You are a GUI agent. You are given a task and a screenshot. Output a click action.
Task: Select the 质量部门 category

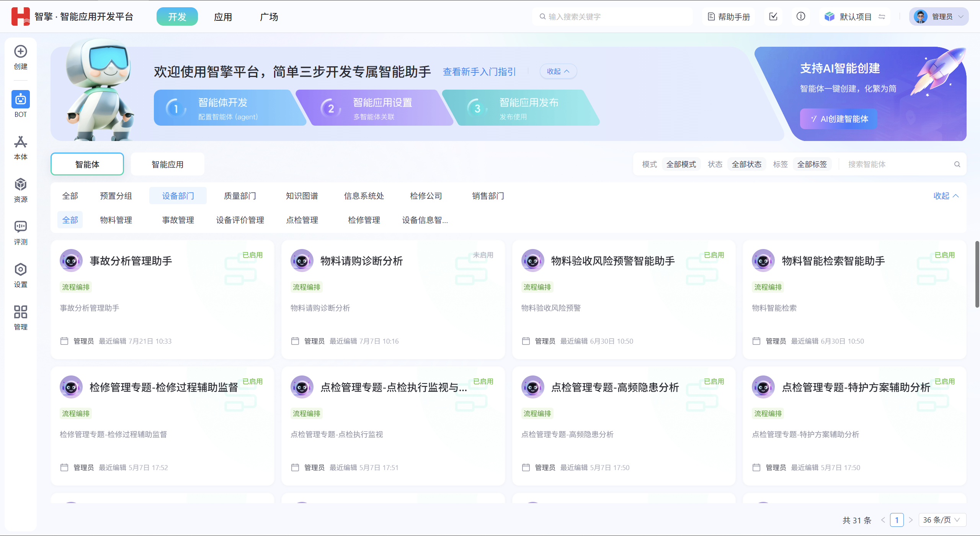pyautogui.click(x=240, y=196)
